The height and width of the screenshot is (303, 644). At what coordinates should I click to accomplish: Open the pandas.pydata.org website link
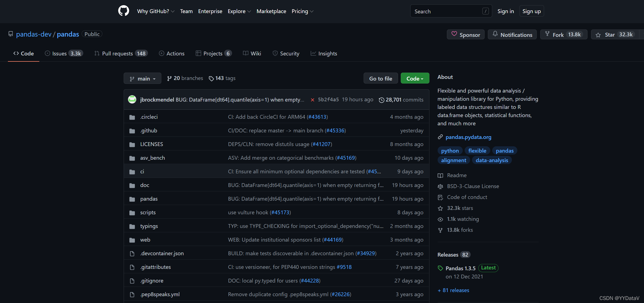click(468, 137)
